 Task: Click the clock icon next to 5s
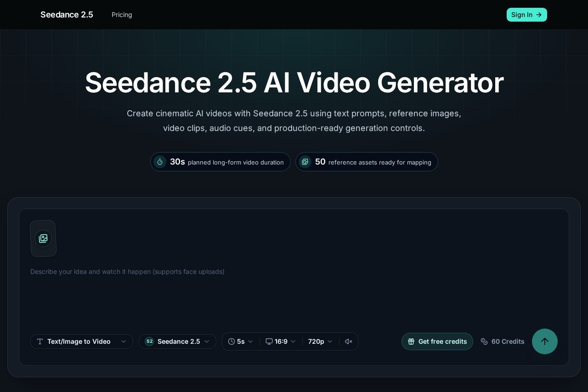(x=232, y=341)
